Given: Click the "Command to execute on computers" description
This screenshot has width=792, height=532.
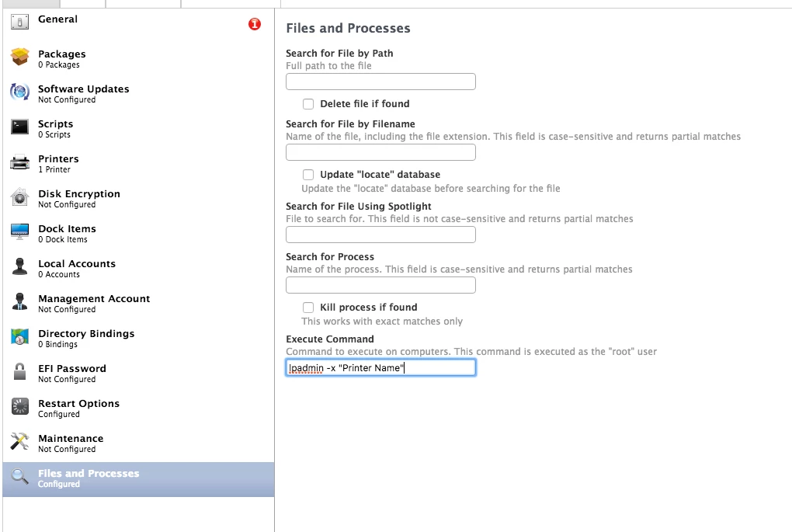Looking at the screenshot, I should click(x=471, y=352).
